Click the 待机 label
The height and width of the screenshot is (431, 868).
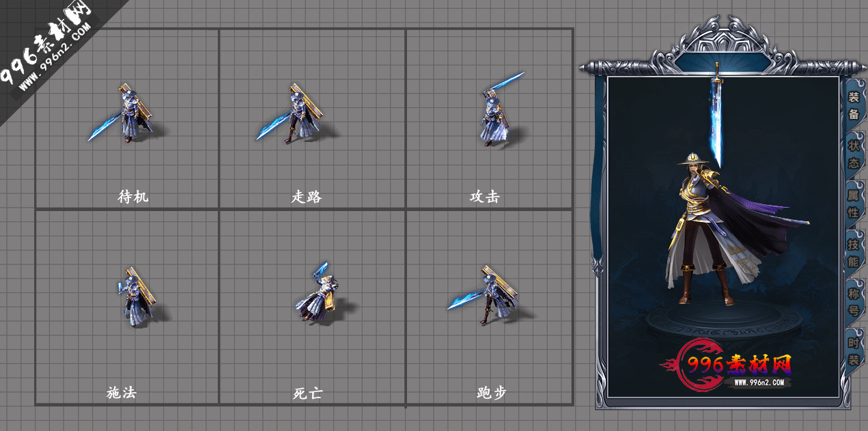pyautogui.click(x=132, y=197)
